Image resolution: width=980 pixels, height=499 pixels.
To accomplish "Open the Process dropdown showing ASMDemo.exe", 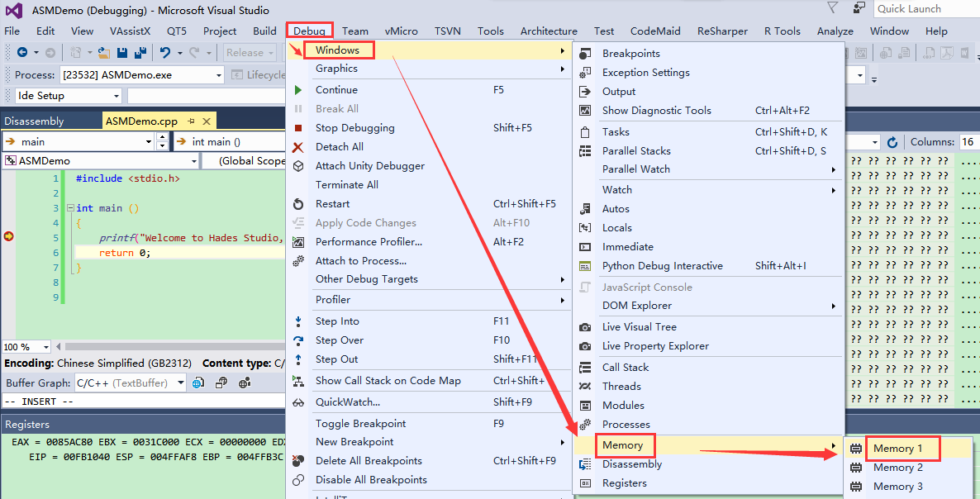I will coord(219,75).
